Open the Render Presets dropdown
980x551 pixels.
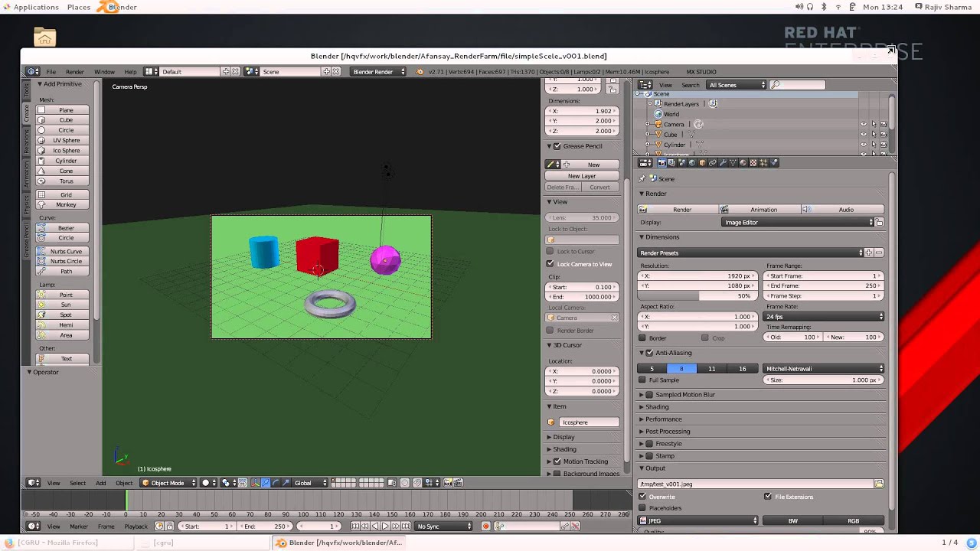pyautogui.click(x=750, y=253)
